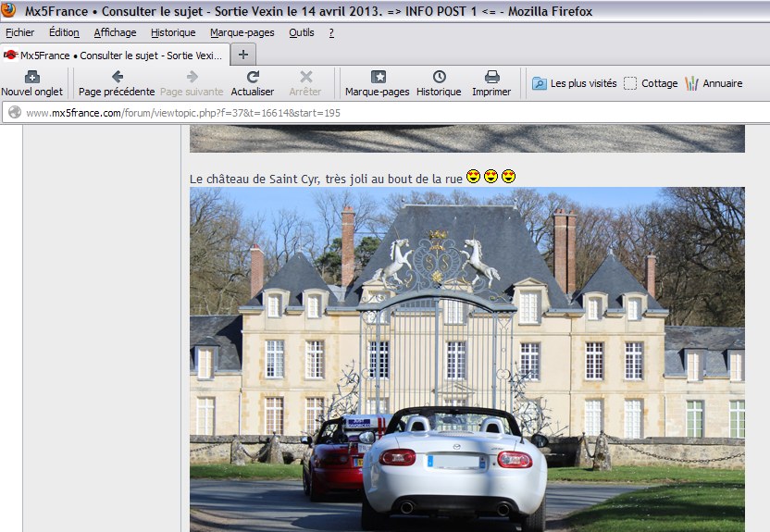Open the Affichage menu
The image size is (770, 532).
[115, 32]
